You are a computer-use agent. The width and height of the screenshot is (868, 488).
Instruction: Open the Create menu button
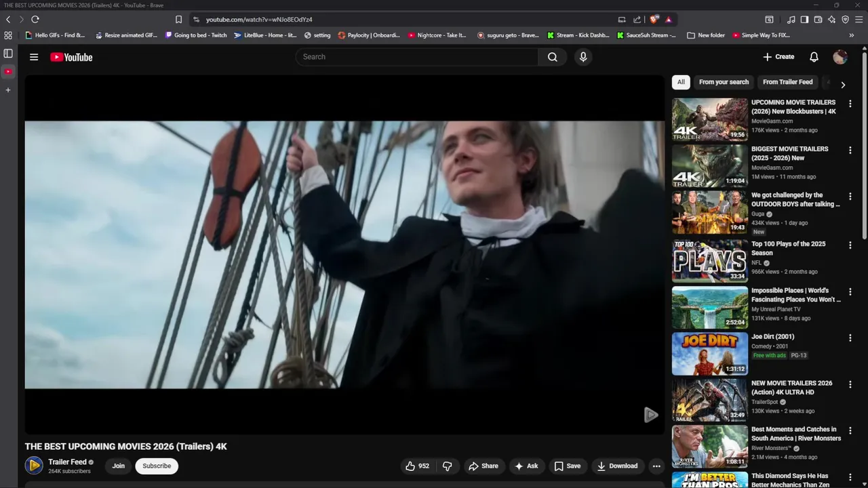[778, 57]
